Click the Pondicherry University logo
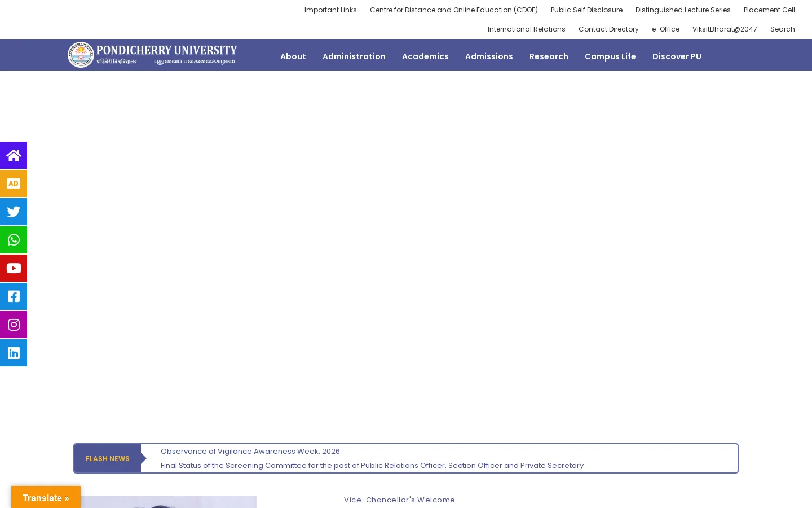This screenshot has width=812, height=508. [152, 55]
